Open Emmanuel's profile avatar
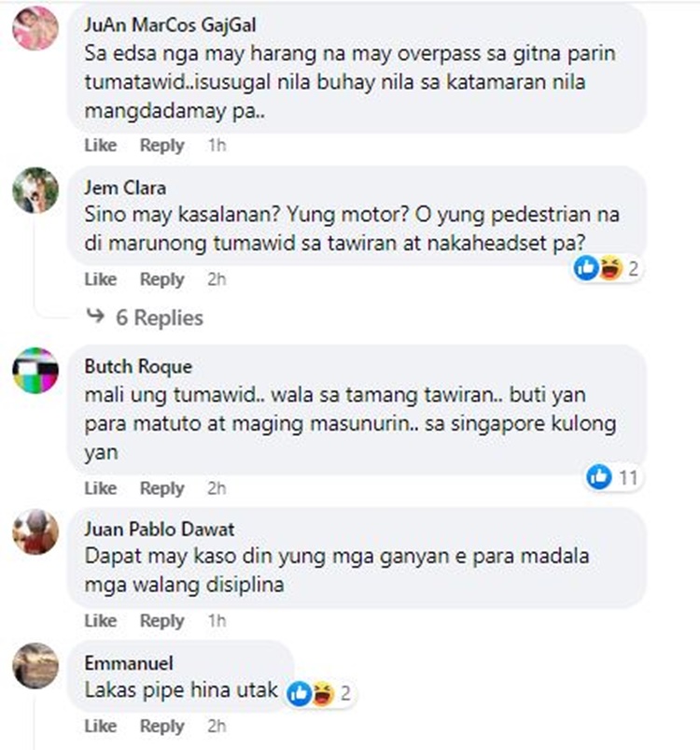700x750 pixels. point(35,665)
